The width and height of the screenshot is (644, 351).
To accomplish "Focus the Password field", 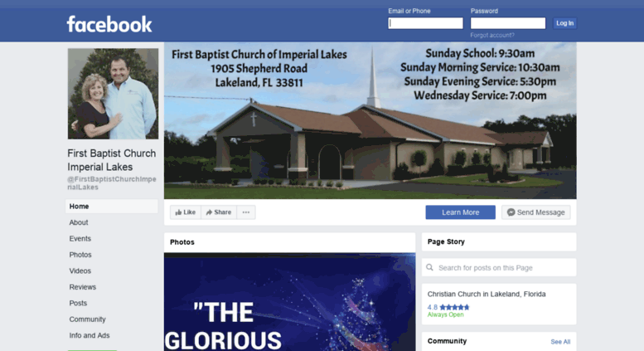I will tap(508, 23).
